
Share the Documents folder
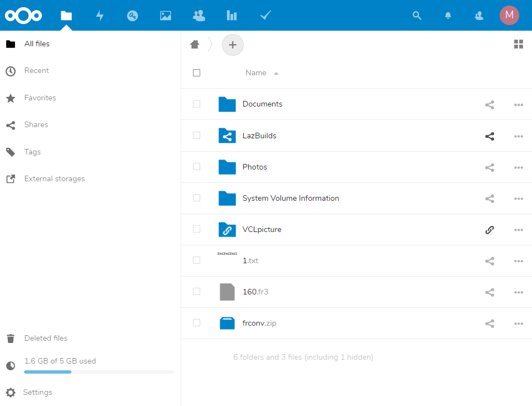coord(490,104)
